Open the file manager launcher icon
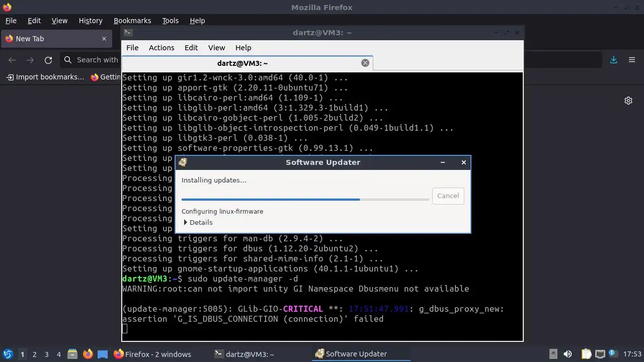 click(x=72, y=354)
